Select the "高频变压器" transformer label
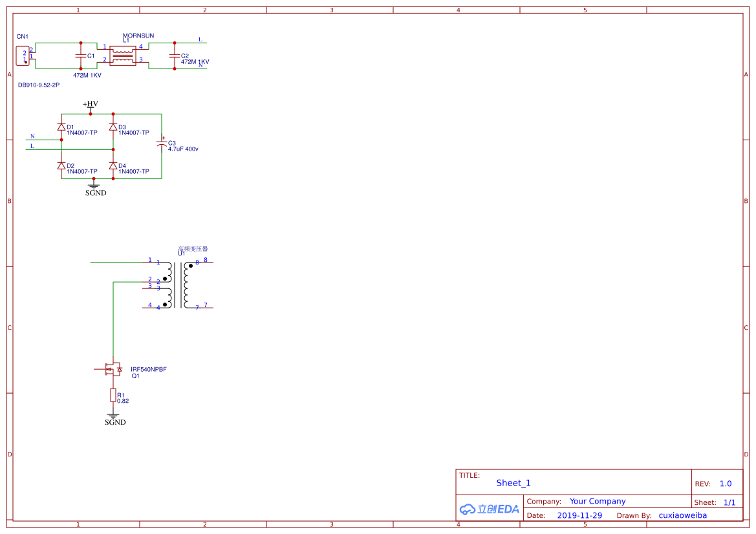 click(x=193, y=249)
